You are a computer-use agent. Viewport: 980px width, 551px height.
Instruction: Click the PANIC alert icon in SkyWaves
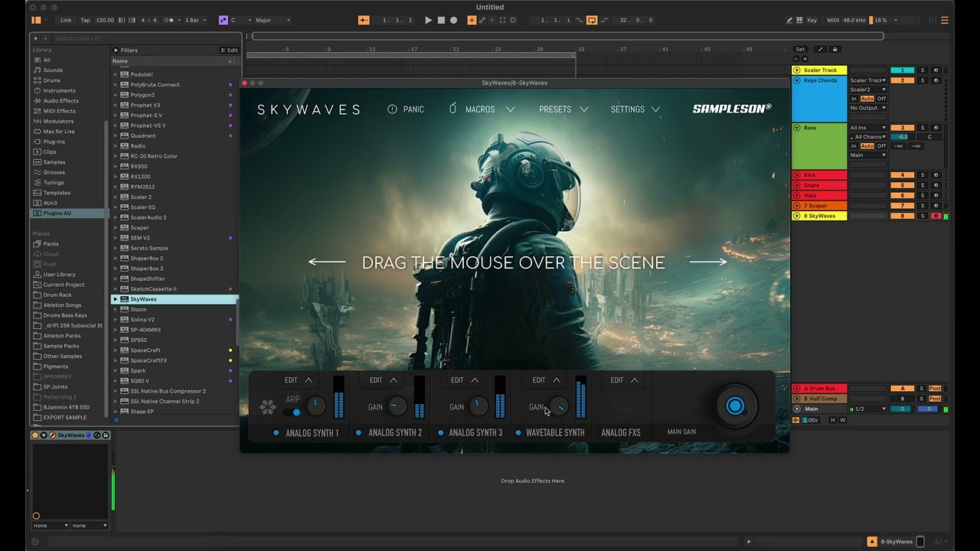[x=392, y=109]
